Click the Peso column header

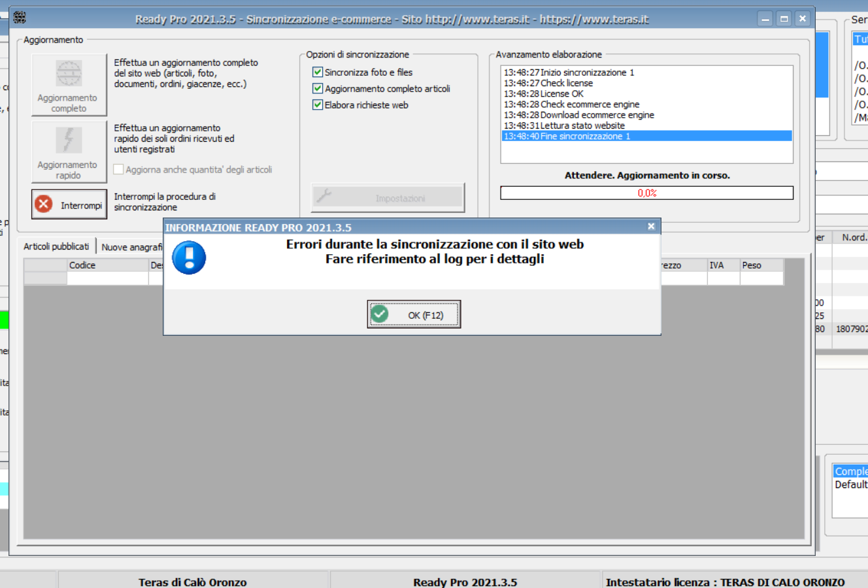point(761,265)
